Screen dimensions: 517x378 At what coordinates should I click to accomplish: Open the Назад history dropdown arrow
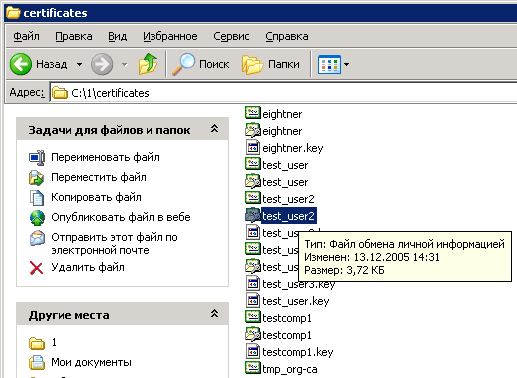point(79,64)
